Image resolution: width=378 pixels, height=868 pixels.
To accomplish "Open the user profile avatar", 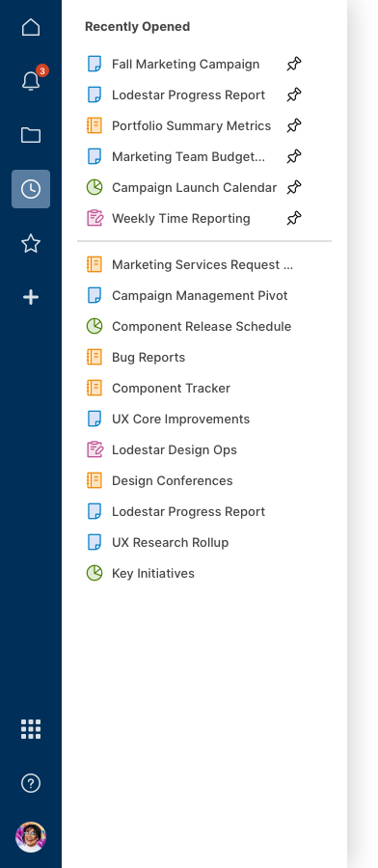I will pyautogui.click(x=31, y=836).
